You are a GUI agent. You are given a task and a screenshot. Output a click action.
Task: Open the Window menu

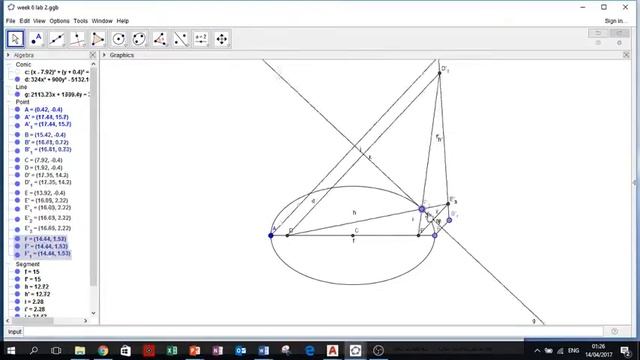[102, 21]
